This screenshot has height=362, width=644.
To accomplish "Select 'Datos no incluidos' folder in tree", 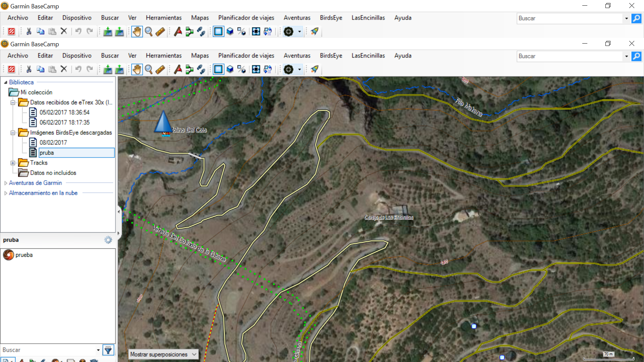I will [53, 173].
